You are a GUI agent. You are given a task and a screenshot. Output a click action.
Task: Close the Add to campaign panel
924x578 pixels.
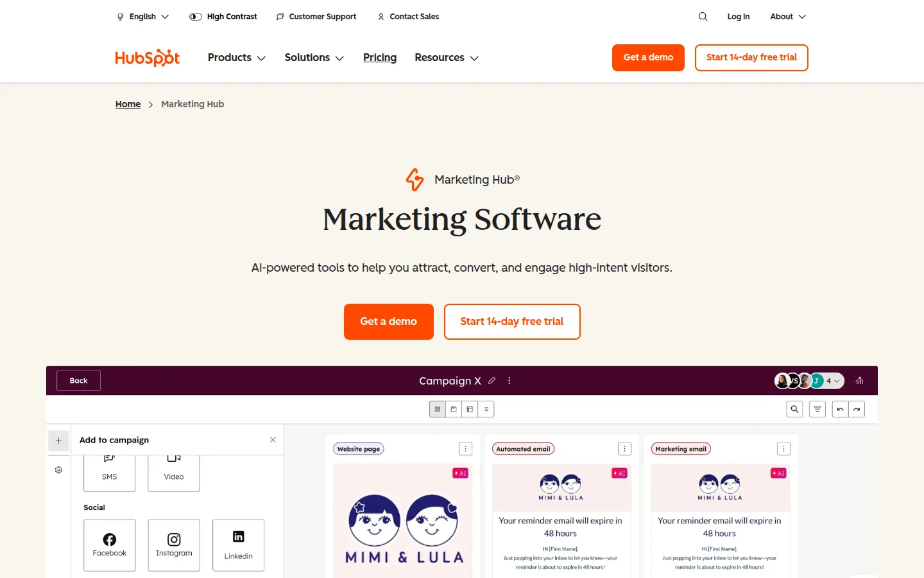pos(273,440)
